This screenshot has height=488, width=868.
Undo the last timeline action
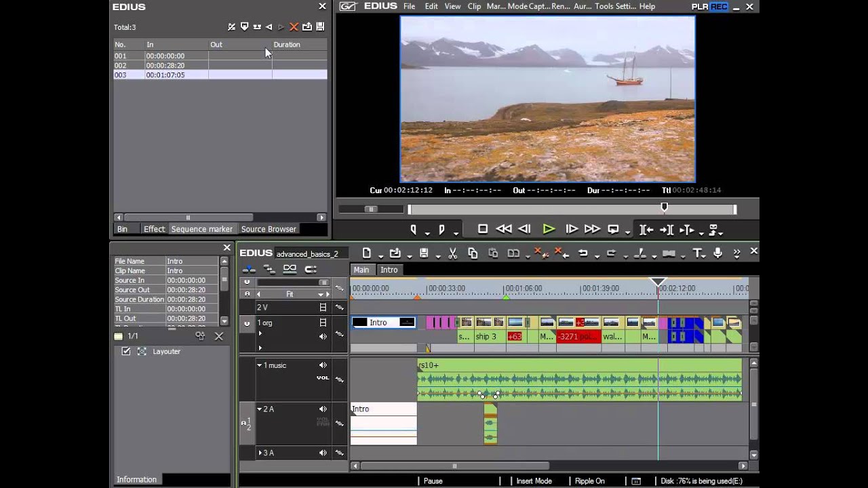[583, 253]
